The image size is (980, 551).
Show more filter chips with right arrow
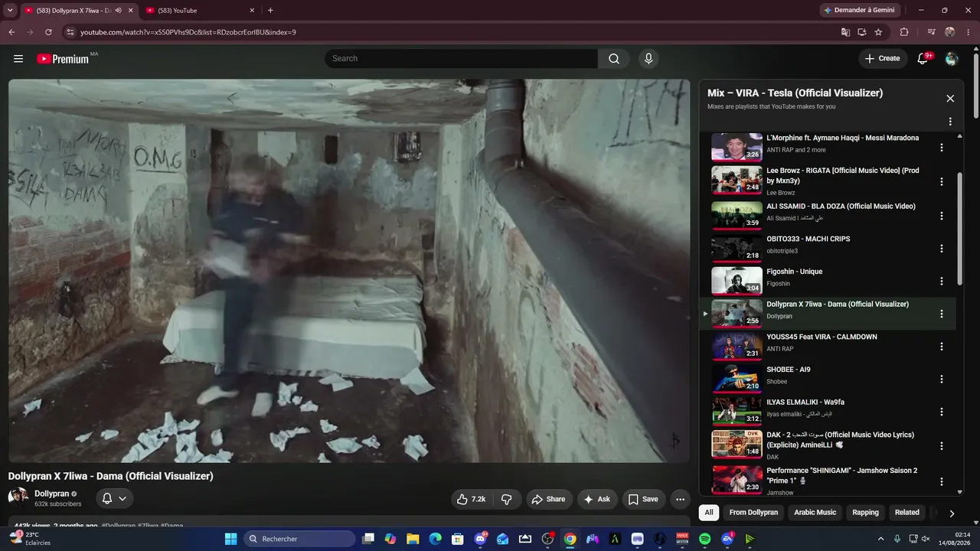point(952,513)
